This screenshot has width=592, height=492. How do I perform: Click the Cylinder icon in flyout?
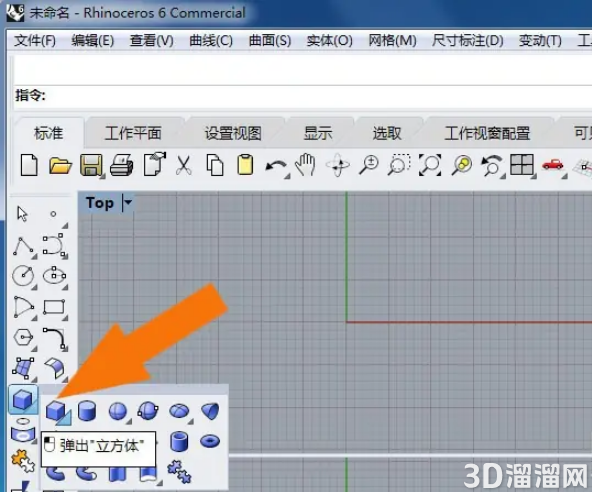pos(87,410)
